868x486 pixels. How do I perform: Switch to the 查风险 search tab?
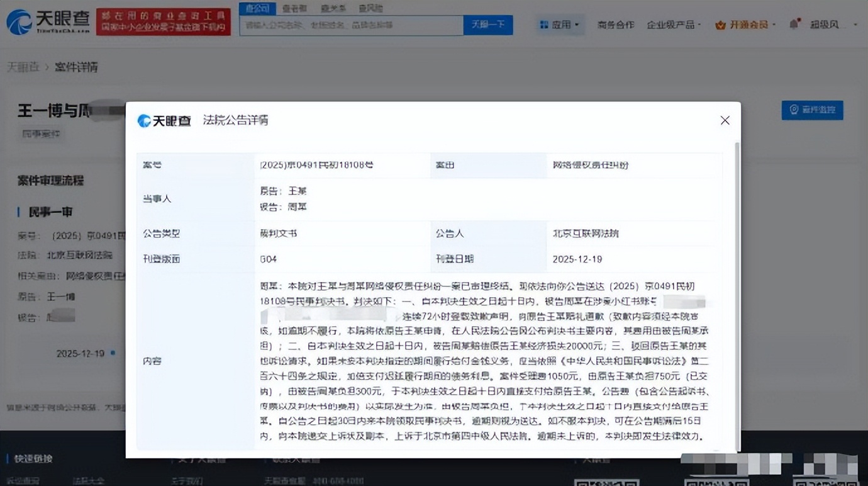370,8
